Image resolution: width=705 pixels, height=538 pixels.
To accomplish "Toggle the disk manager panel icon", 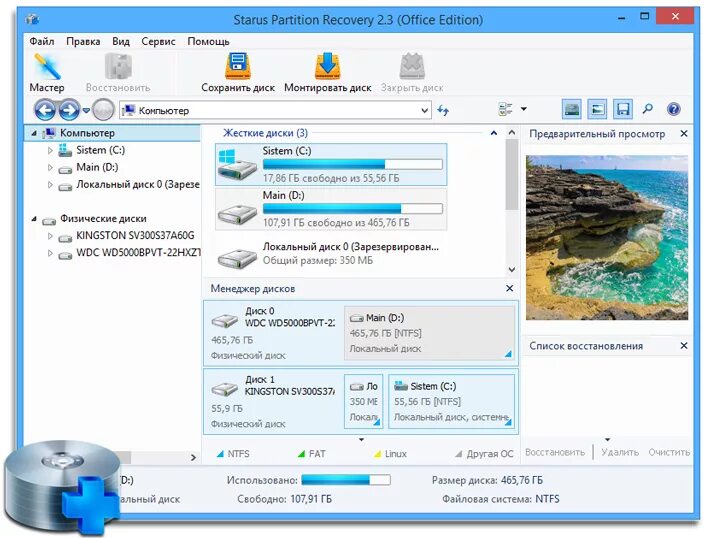I will [x=571, y=109].
